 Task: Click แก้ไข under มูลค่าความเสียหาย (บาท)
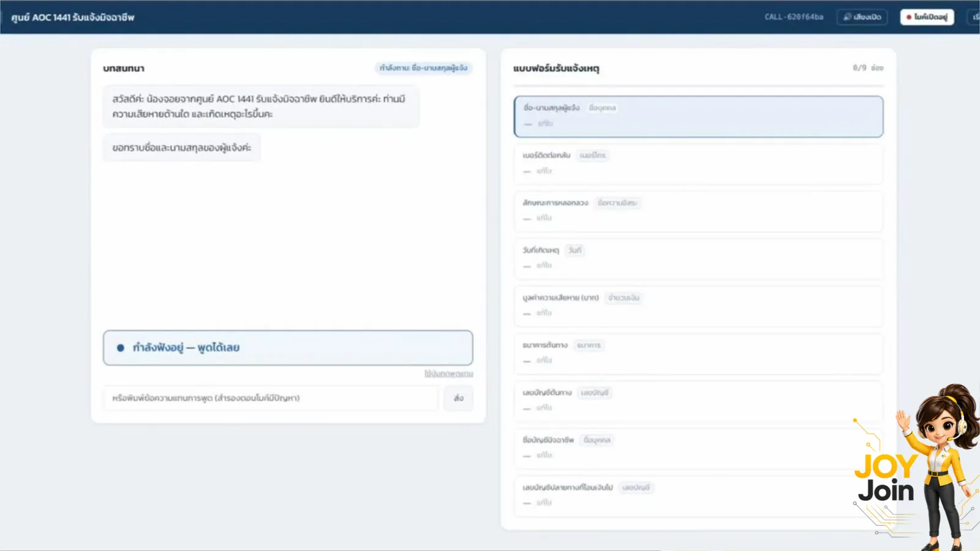point(544,313)
